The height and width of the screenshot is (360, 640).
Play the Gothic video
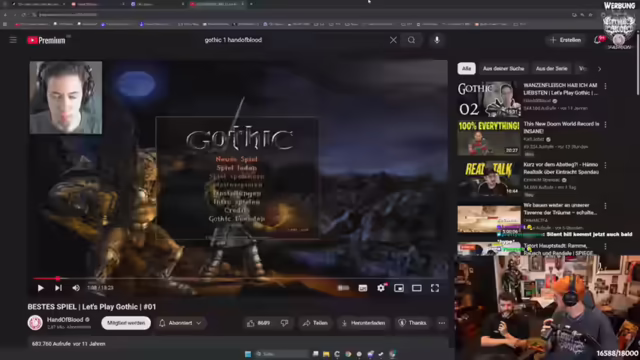click(40, 288)
